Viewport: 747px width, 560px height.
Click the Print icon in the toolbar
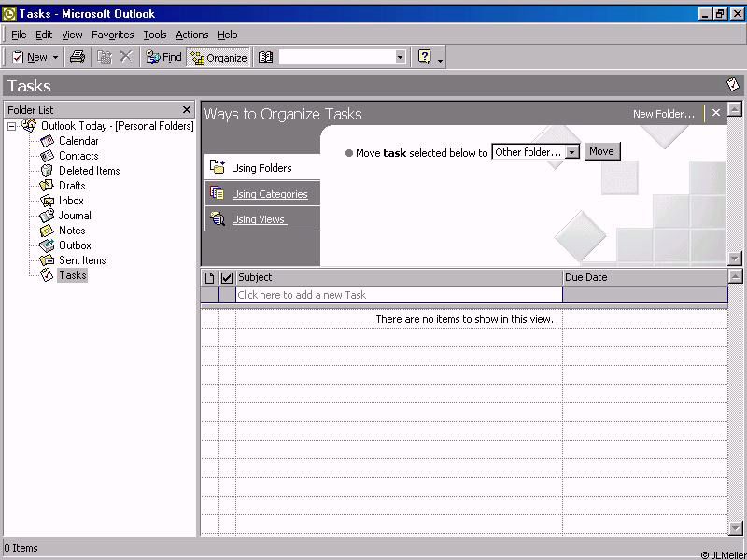pos(78,57)
